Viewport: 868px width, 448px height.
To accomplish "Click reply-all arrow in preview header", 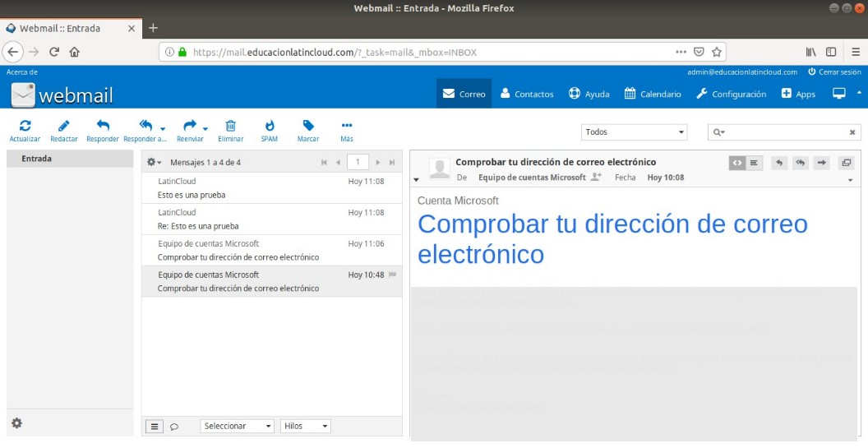I will (x=801, y=163).
